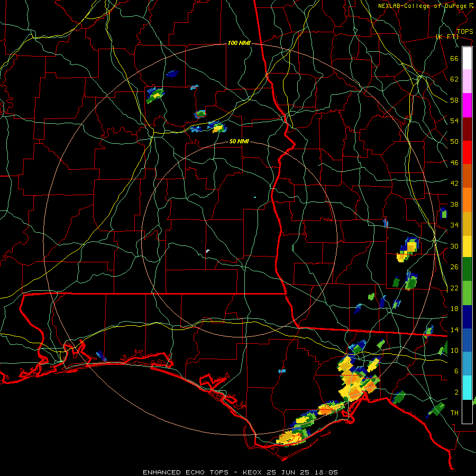Click the yellow legend swatch

point(467,246)
